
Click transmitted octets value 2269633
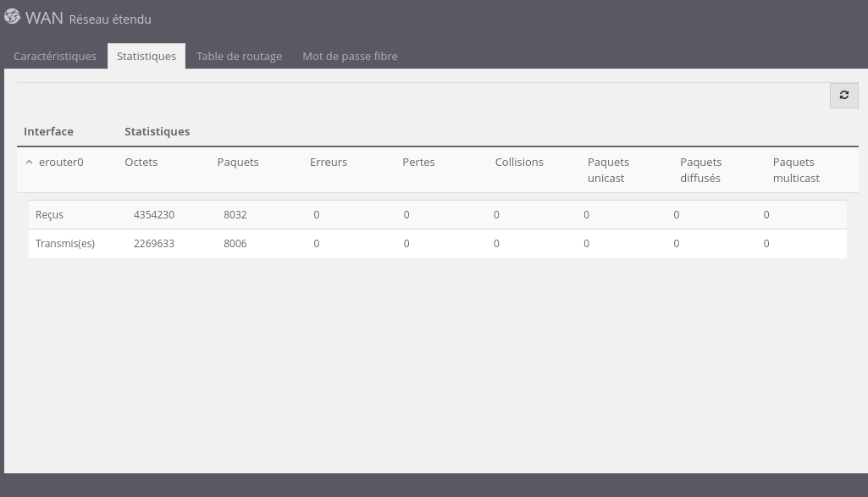[154, 244]
